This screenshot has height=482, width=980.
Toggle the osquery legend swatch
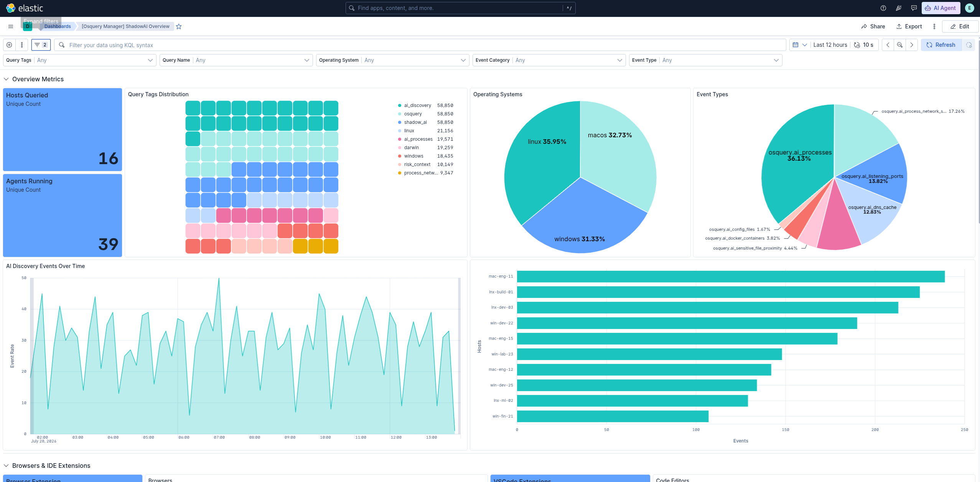pyautogui.click(x=400, y=114)
